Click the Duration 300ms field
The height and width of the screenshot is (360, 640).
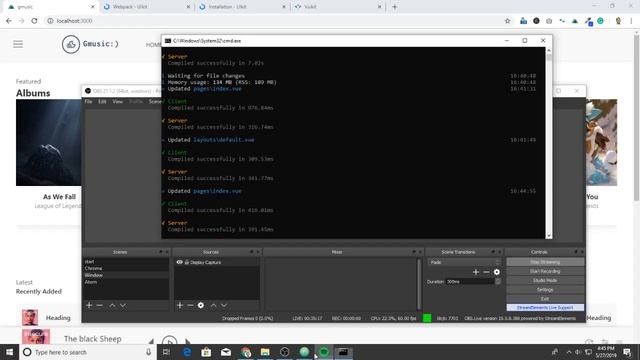470,282
